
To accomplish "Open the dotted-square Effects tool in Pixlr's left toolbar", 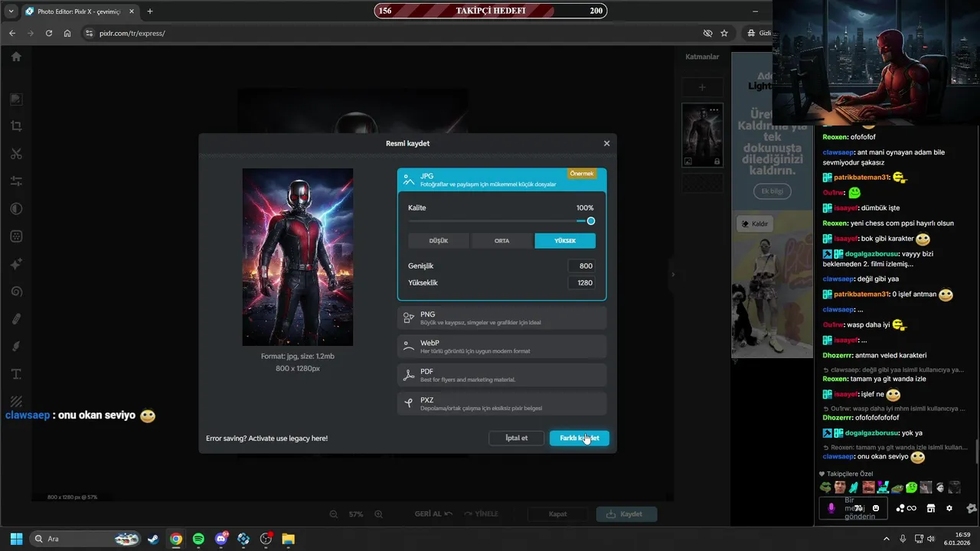I will point(16,236).
